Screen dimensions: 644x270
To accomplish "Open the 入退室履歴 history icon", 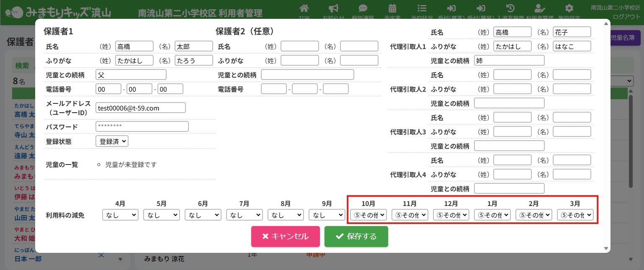I will (510, 8).
